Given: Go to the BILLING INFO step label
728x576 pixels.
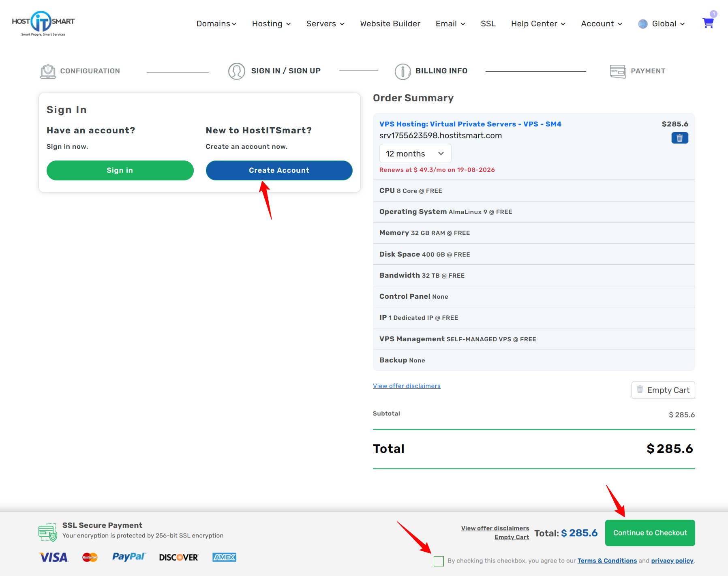Looking at the screenshot, I should (x=441, y=71).
